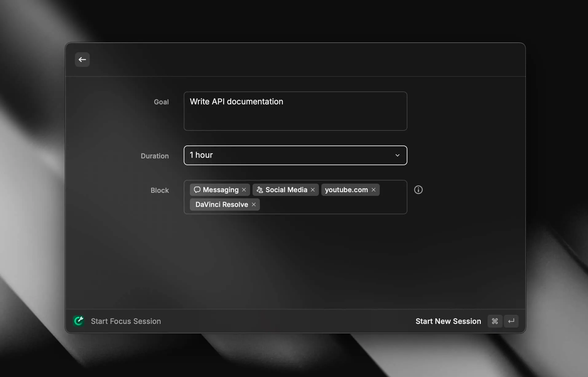Open the Duration dropdown showing 1 hour
Screen dimensions: 588x377
[x=295, y=155]
